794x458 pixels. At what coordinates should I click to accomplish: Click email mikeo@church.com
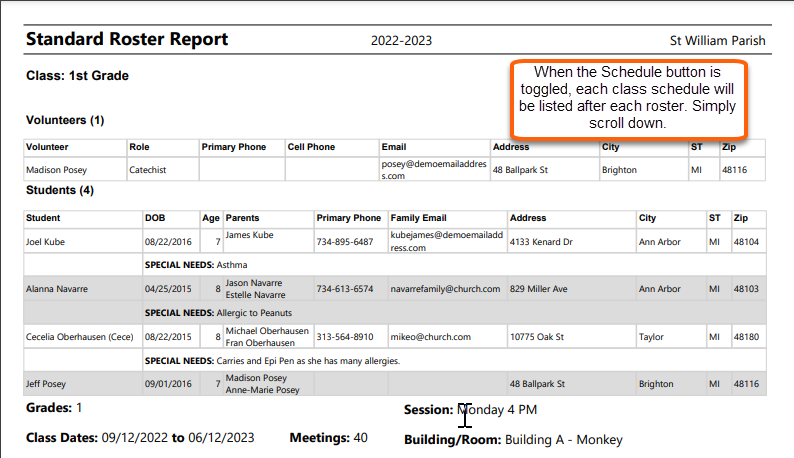pos(430,337)
